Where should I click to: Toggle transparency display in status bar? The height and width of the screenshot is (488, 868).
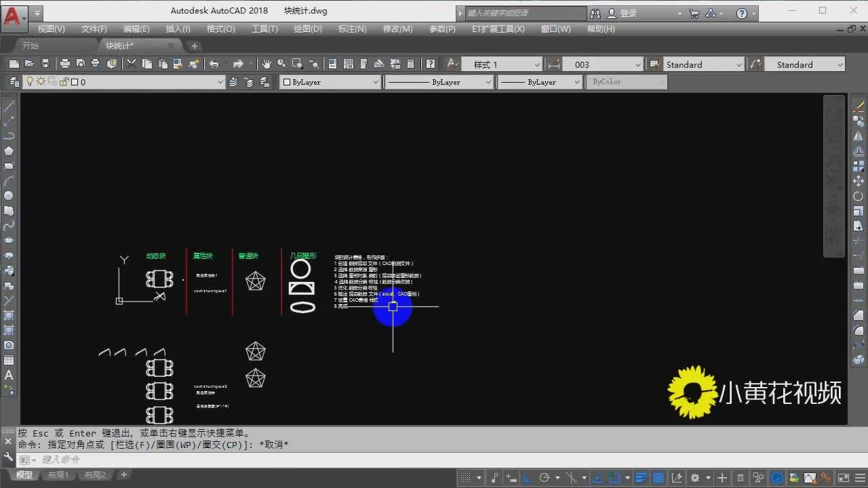657,477
